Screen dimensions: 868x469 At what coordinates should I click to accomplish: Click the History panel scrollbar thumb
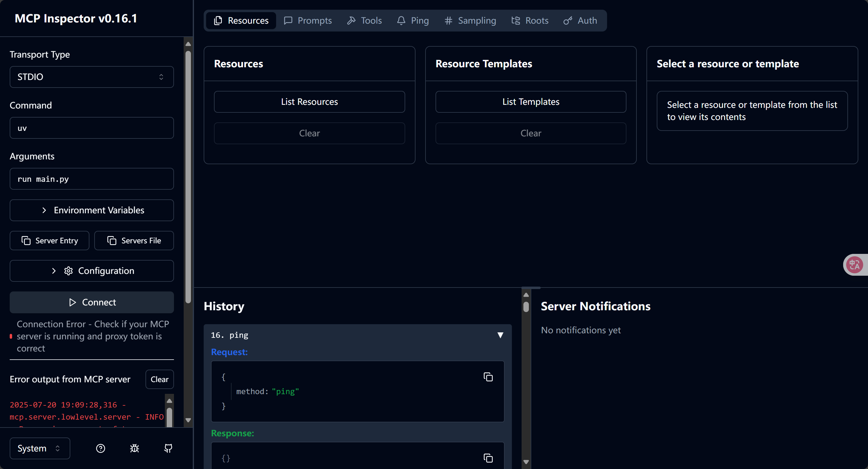[x=526, y=307]
